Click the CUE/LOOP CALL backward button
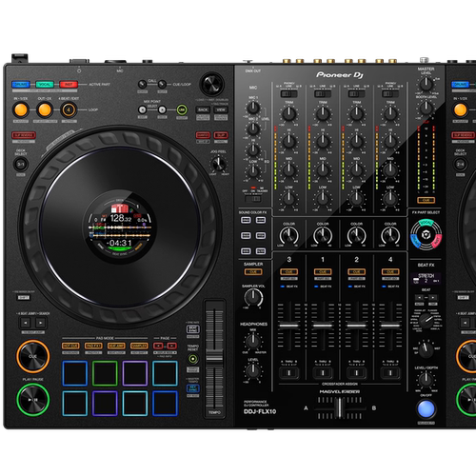This screenshot has height=476, width=476. click(142, 85)
